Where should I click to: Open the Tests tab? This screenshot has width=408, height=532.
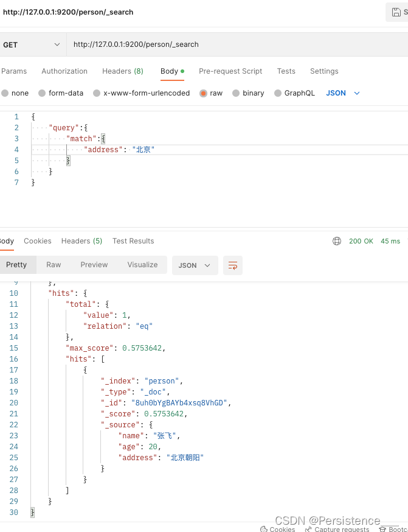tap(286, 71)
